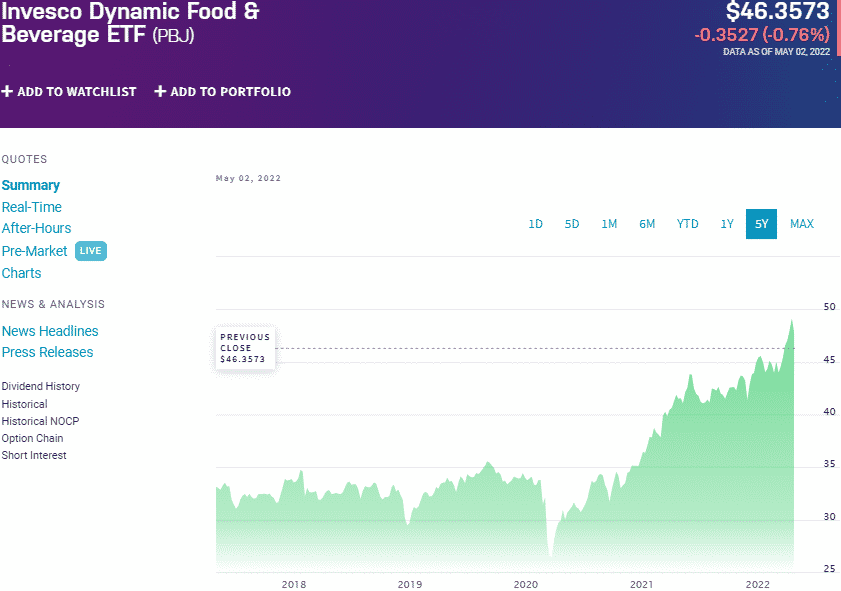Switch to the 6M timeframe
Screen dimensions: 841x591
click(x=647, y=224)
